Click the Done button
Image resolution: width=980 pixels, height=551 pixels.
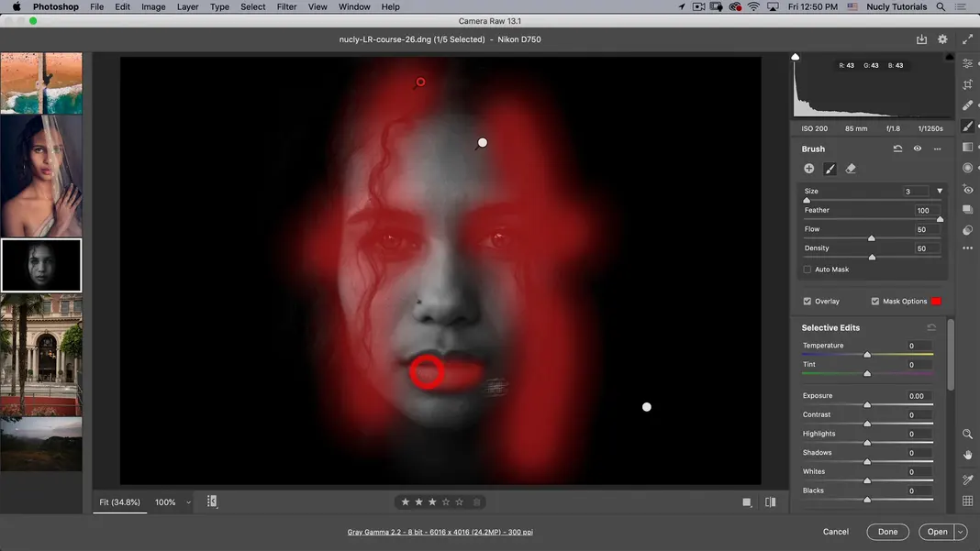tap(887, 532)
